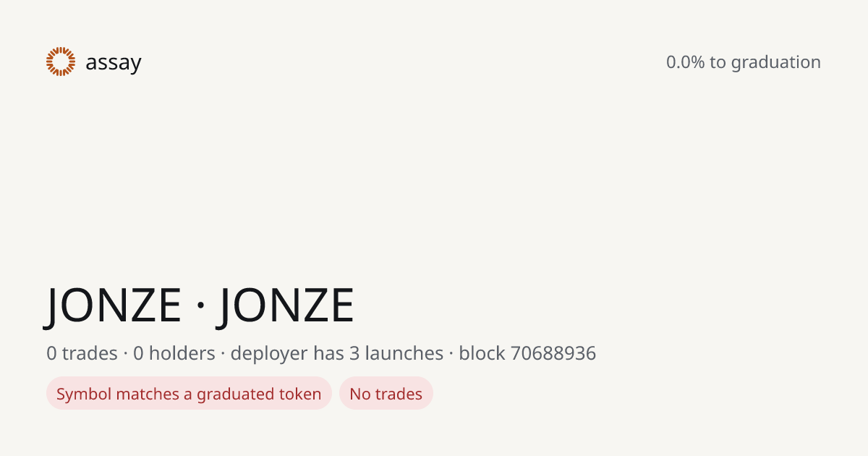The width and height of the screenshot is (868, 456).
Task: Select the block number 70688936
Action: (x=553, y=353)
